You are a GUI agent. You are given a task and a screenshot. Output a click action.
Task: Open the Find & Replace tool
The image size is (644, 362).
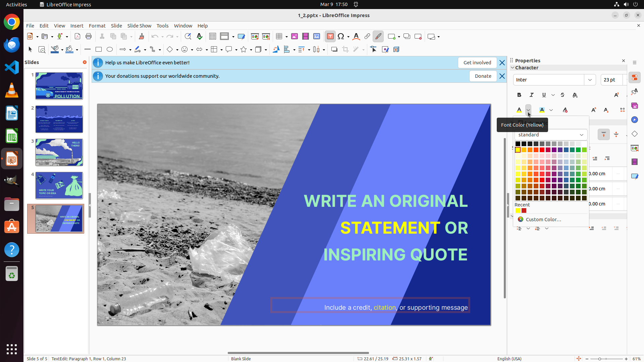click(x=188, y=37)
